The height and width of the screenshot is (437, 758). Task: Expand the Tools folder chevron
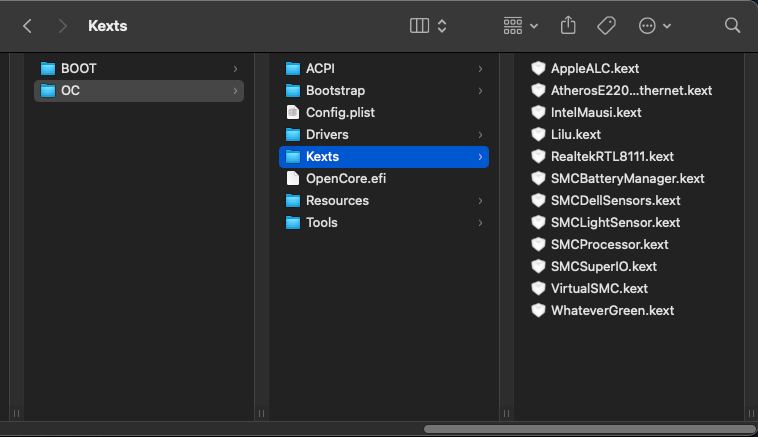480,223
